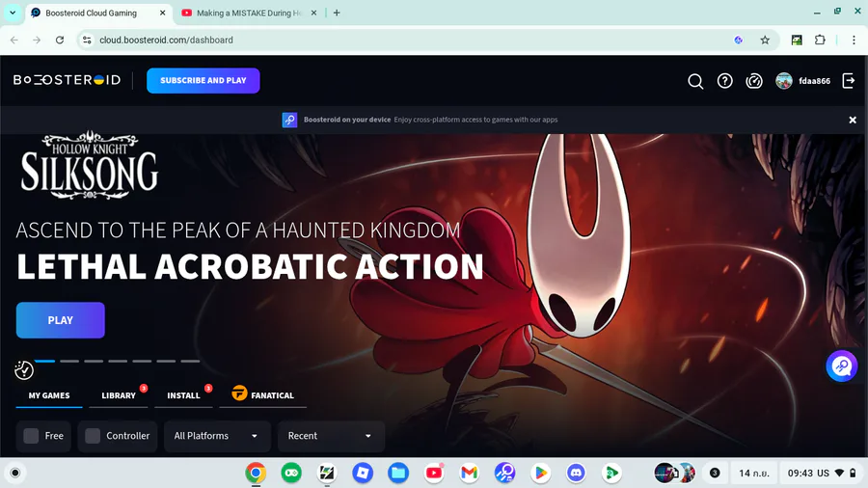Open the speed test gauge icon
The height and width of the screenshot is (488, 868).
(x=754, y=81)
